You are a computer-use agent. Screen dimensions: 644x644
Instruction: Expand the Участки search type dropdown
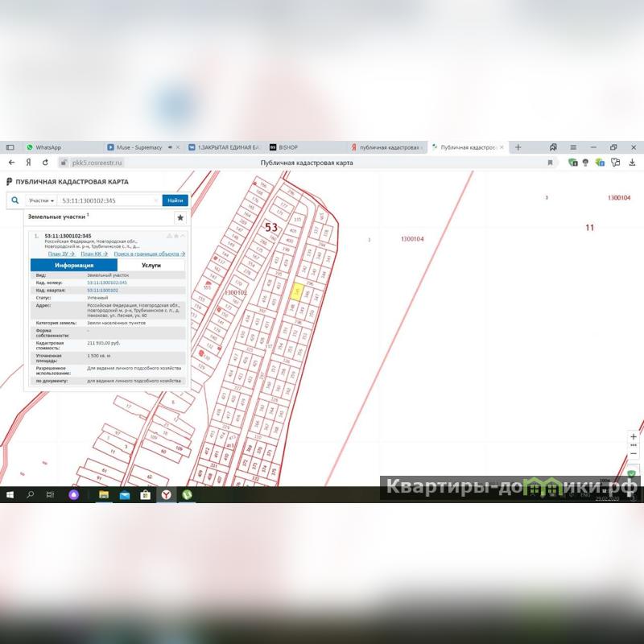point(41,200)
